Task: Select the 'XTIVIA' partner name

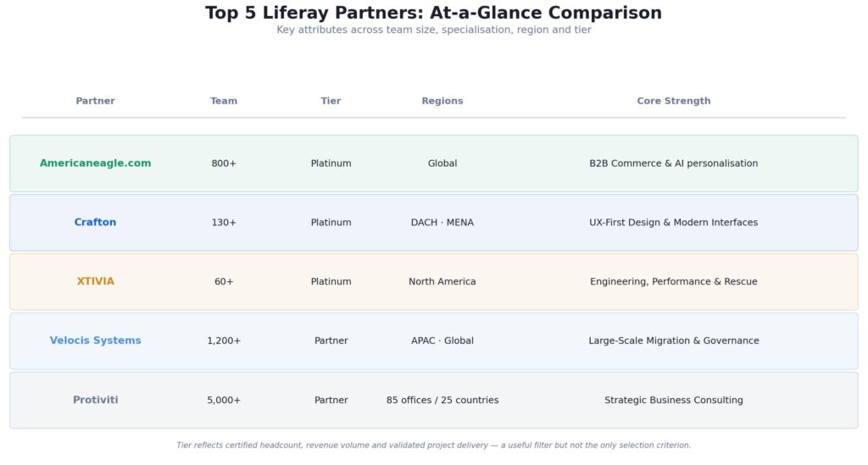Action: (x=95, y=281)
